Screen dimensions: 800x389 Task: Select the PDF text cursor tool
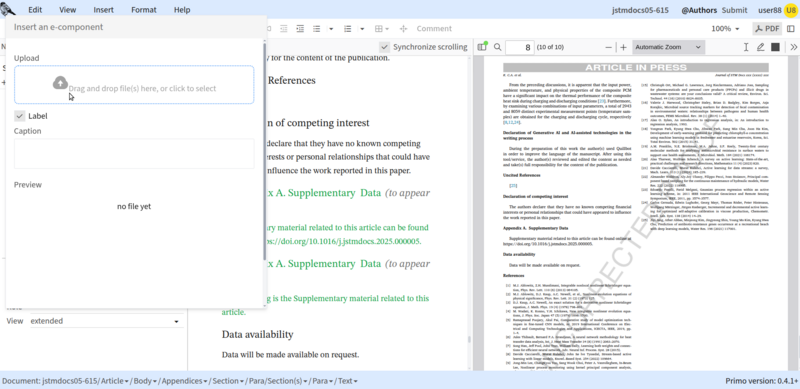745,47
